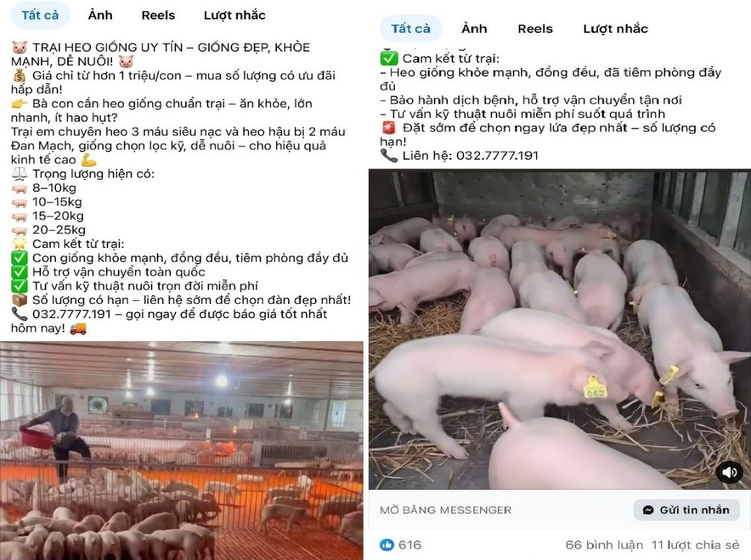
Task: Click the piglets in truck video
Action: [x=559, y=329]
